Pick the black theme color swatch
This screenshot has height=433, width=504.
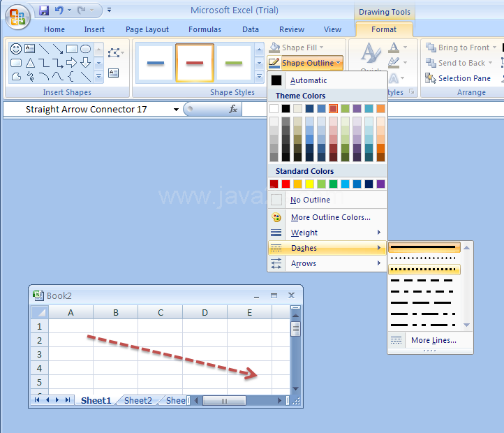click(286, 109)
